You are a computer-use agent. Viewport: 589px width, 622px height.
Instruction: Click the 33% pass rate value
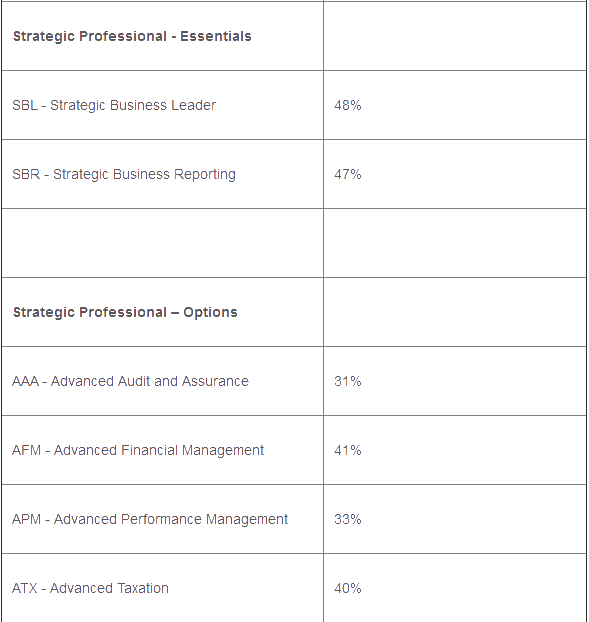point(347,519)
